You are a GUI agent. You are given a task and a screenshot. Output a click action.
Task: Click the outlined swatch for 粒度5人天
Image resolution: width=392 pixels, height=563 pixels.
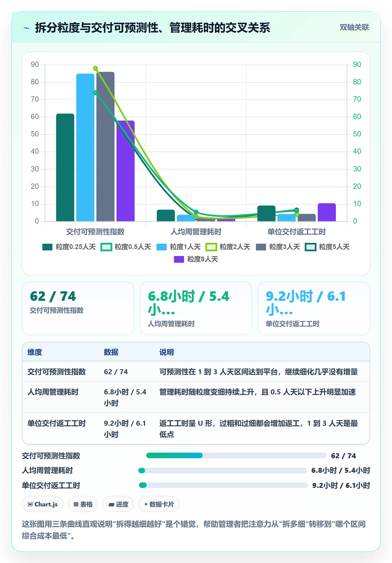pyautogui.click(x=311, y=247)
